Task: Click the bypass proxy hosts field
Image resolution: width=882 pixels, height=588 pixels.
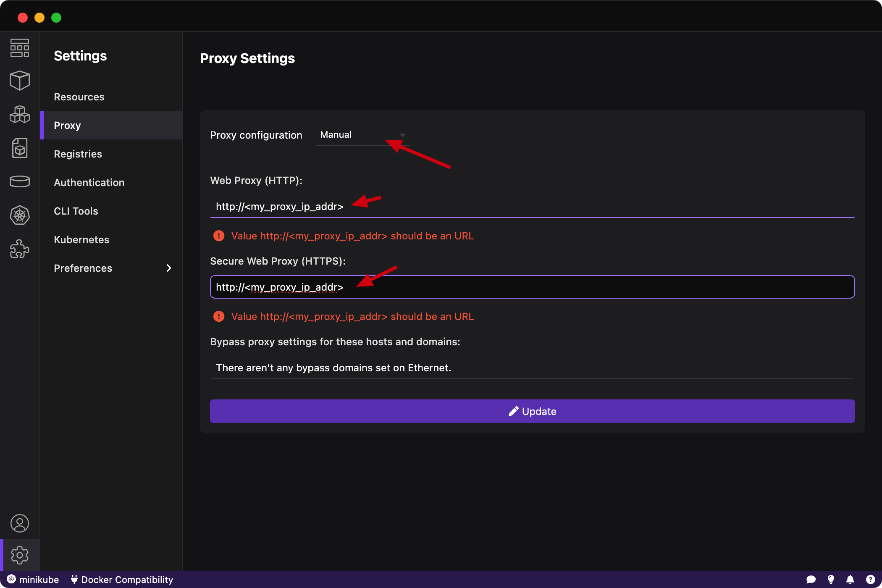Action: tap(532, 368)
